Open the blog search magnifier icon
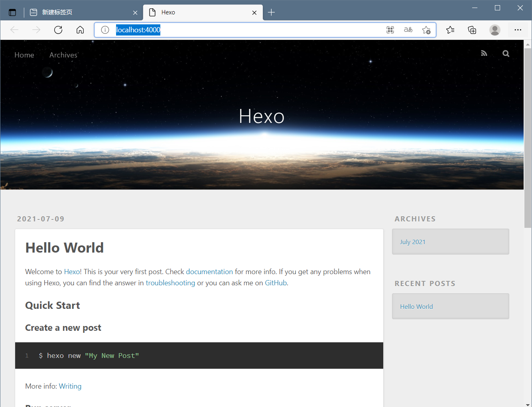This screenshot has height=407, width=532. tap(506, 53)
